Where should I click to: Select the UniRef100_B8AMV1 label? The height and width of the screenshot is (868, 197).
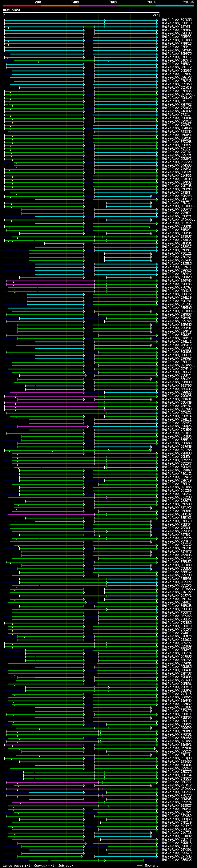pyautogui.click(x=177, y=744)
